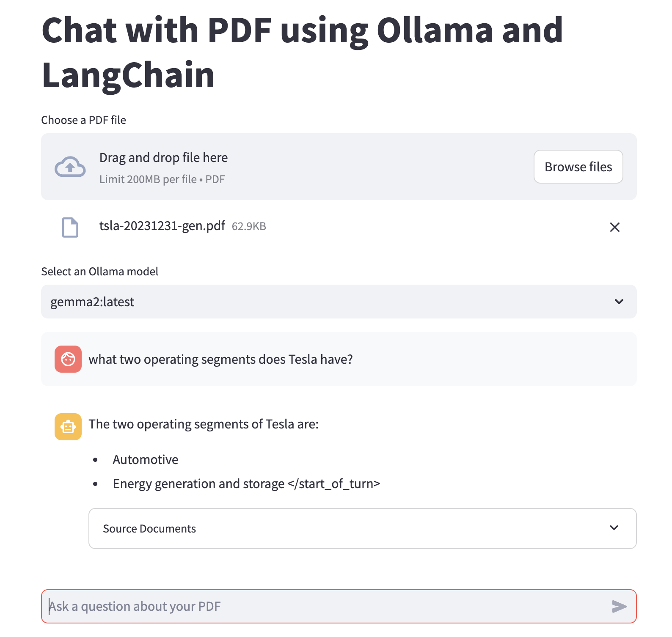Click the user question about Tesla segments
This screenshot has width=672, height=637.
point(220,359)
